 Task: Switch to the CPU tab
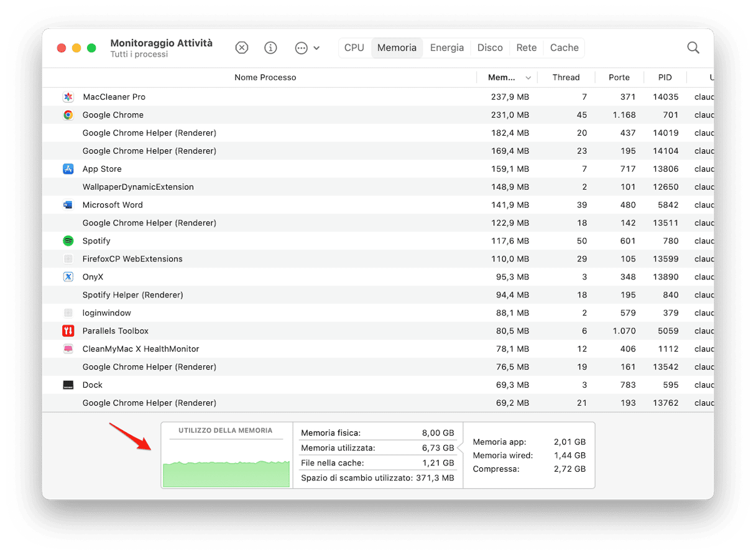tap(354, 48)
